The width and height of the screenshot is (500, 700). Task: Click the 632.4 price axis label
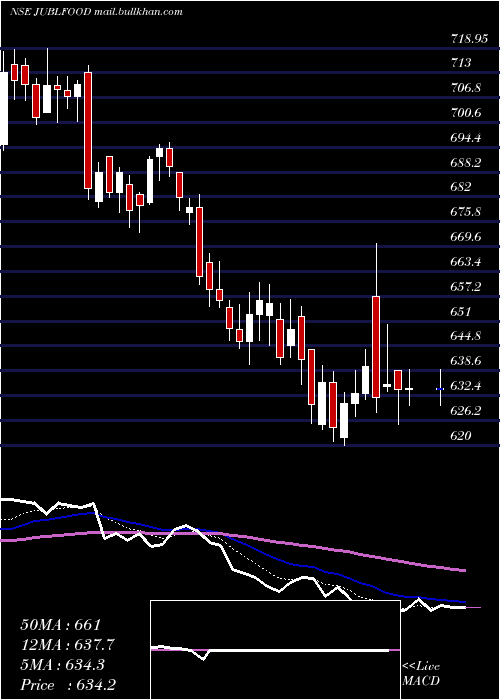(x=466, y=386)
